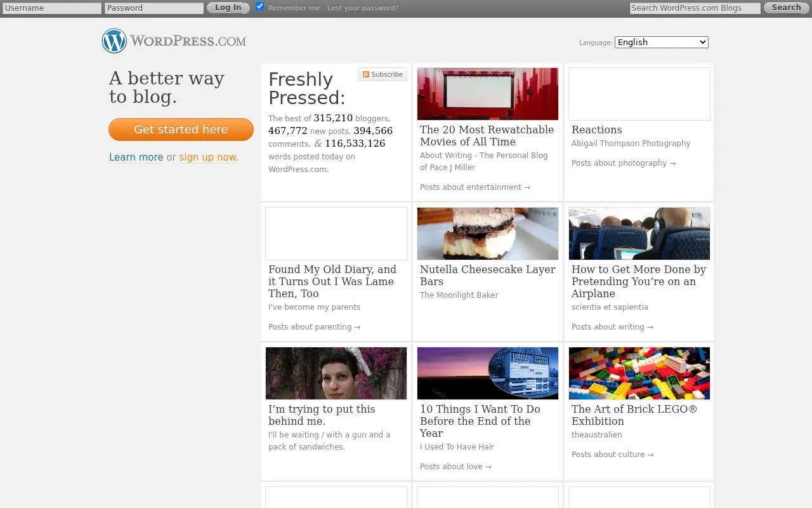This screenshot has height=508, width=812.
Task: Open the movie theater thumbnail
Action: coord(488,94)
